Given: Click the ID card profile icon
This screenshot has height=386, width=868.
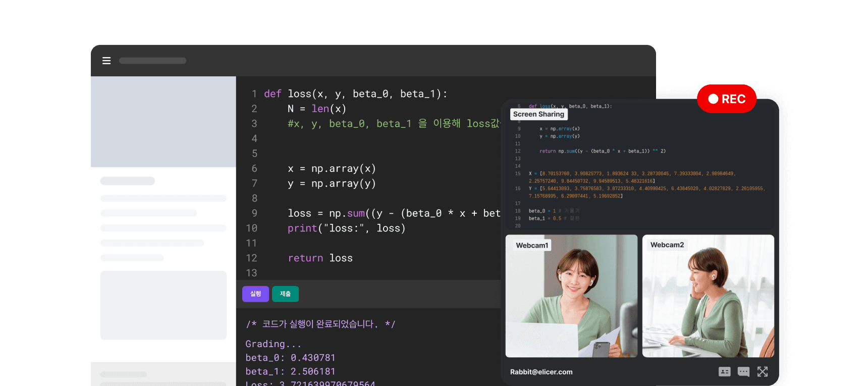Looking at the screenshot, I should click(724, 372).
